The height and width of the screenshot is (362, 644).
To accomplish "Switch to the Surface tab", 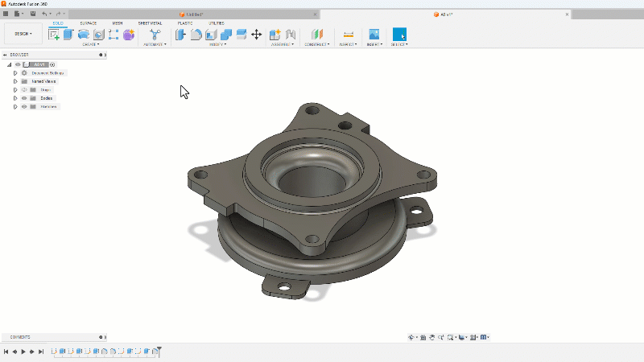I will pyautogui.click(x=88, y=23).
